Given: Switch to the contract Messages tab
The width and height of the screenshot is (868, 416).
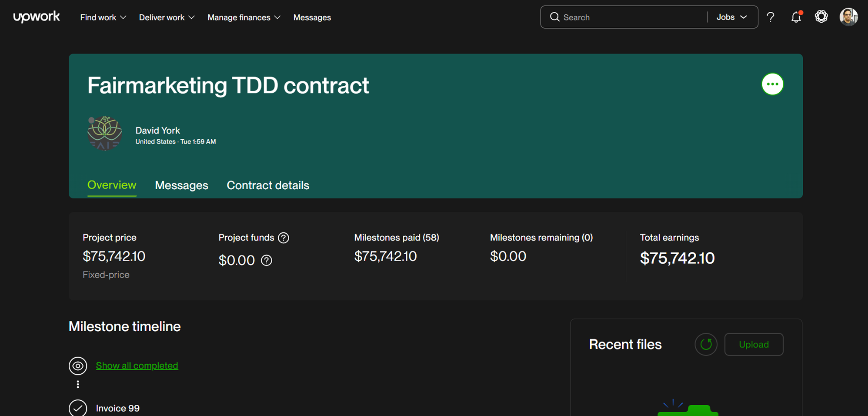Looking at the screenshot, I should [181, 185].
